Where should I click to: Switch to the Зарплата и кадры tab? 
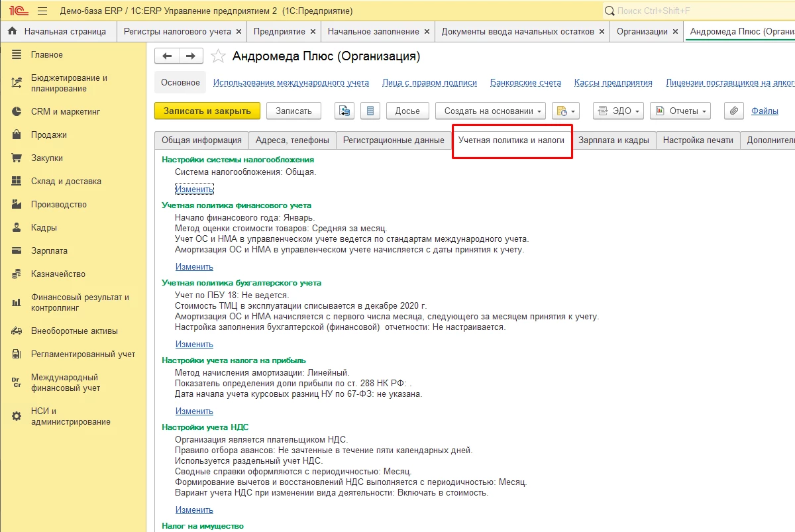click(613, 140)
